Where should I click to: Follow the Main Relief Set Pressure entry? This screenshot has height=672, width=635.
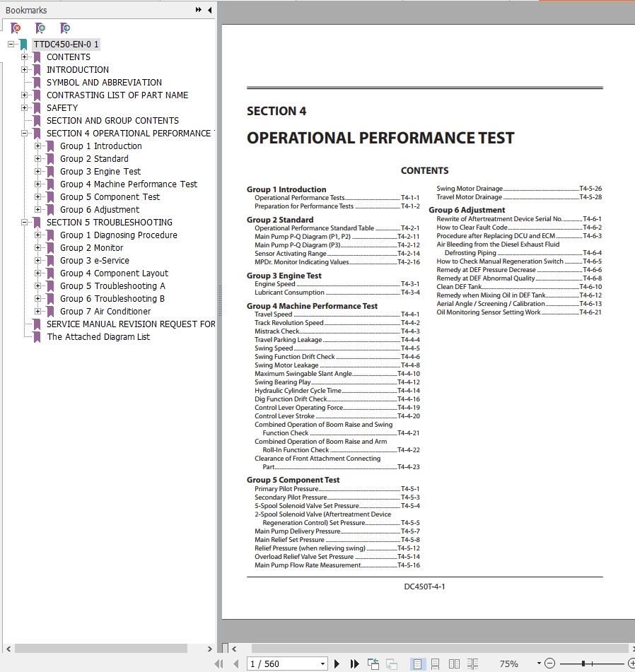(337, 540)
